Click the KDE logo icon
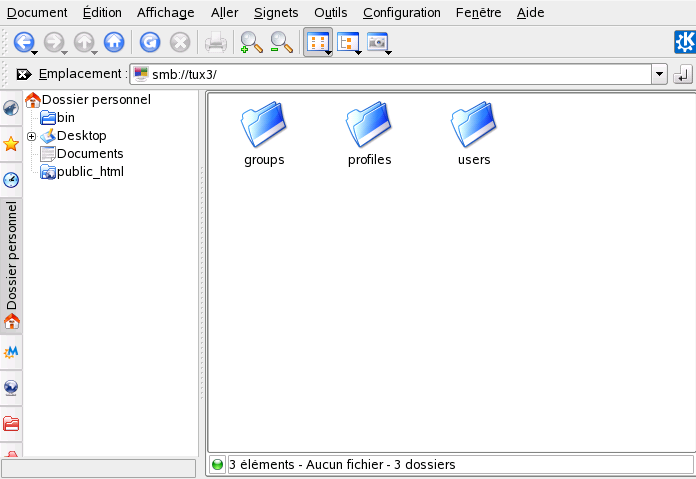Image resolution: width=696 pixels, height=479 pixels. [685, 42]
